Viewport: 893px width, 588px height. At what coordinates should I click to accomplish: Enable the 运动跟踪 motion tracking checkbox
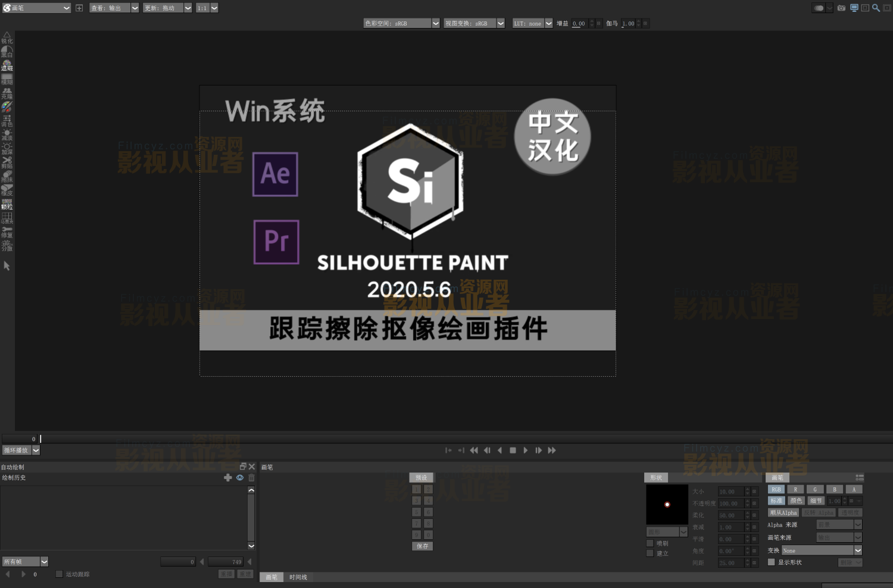point(59,574)
